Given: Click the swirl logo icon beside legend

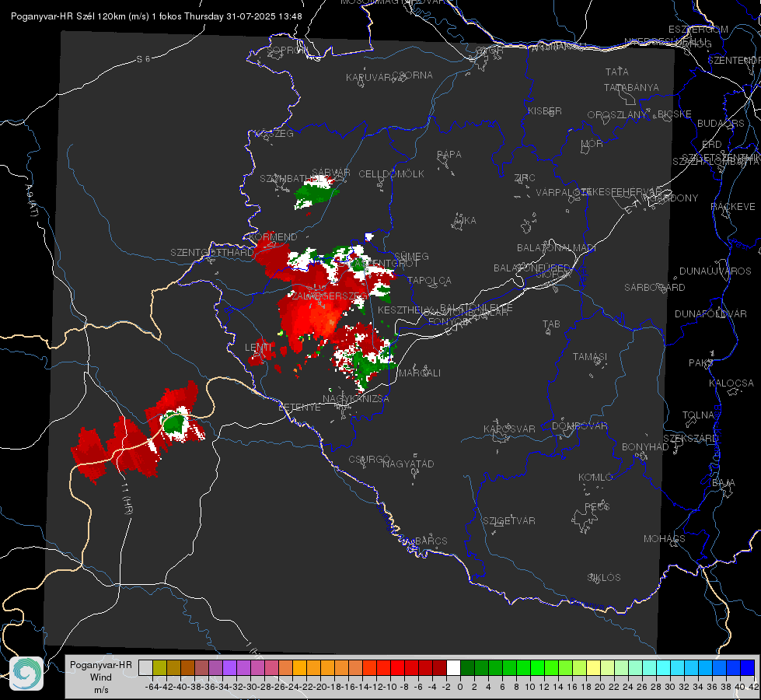Looking at the screenshot, I should click(x=26, y=674).
